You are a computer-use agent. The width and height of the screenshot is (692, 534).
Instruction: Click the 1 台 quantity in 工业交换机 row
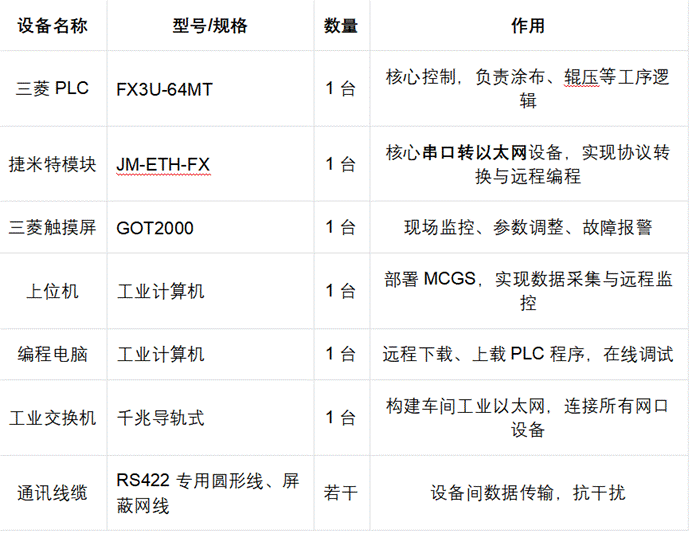(x=341, y=418)
